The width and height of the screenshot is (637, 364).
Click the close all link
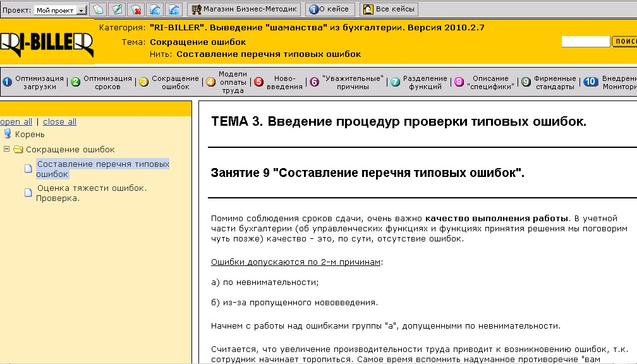[x=59, y=121]
